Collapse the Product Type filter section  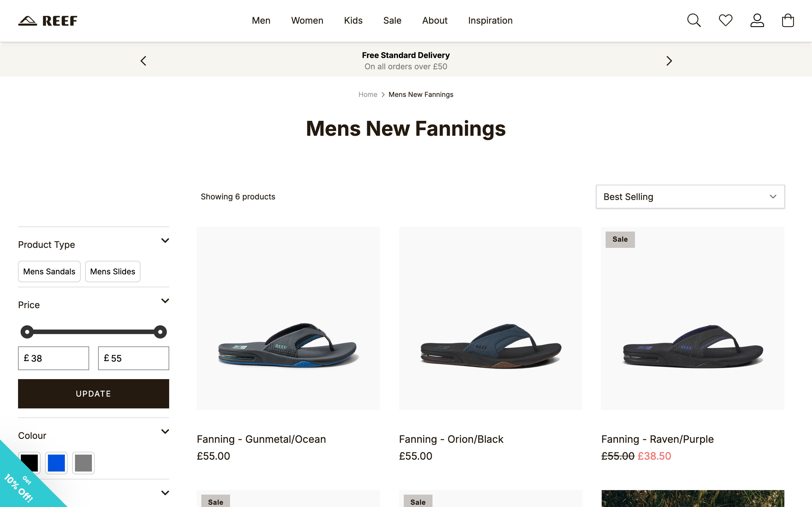tap(165, 241)
